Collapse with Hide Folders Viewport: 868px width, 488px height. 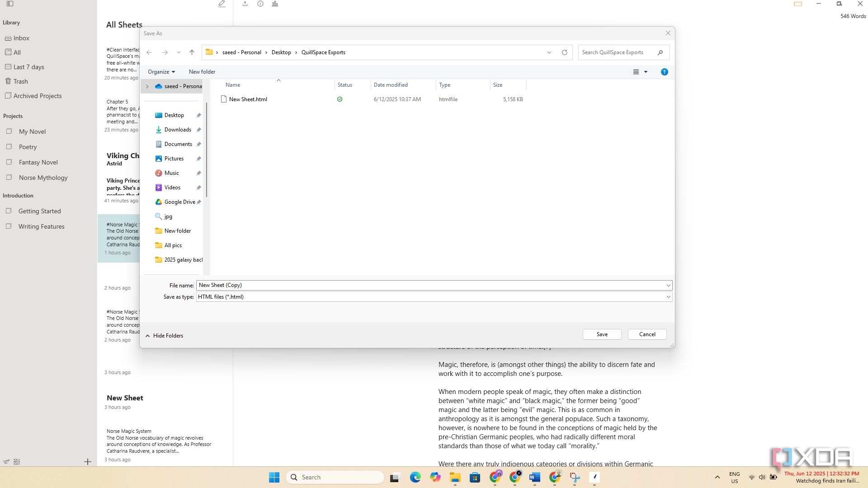tap(165, 336)
